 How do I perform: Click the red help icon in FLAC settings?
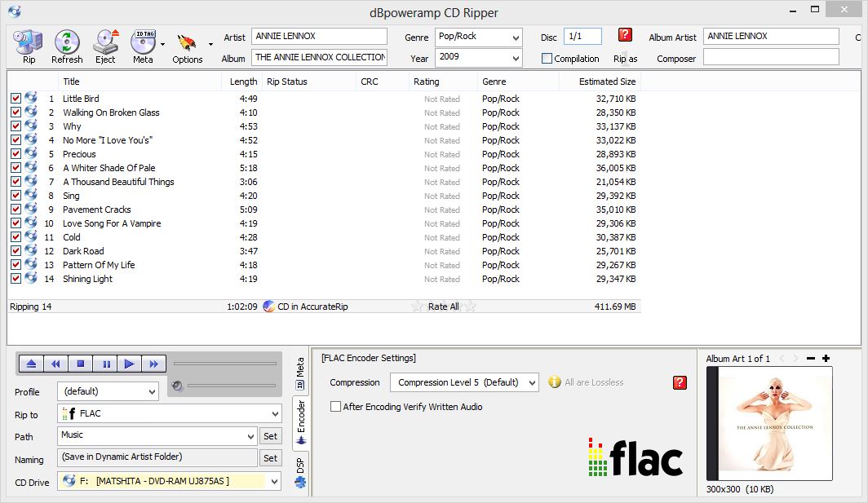pos(680,382)
